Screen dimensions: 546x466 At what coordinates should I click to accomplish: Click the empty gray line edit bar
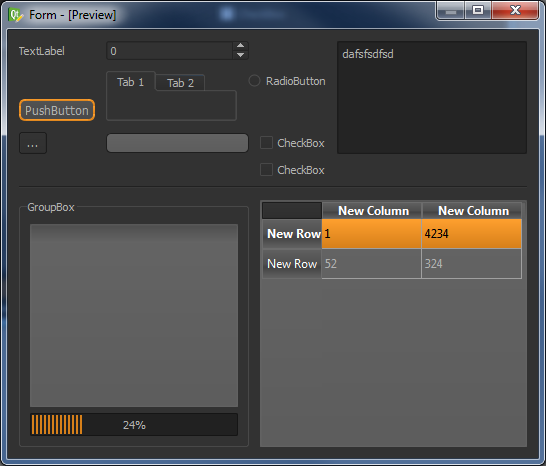click(177, 143)
